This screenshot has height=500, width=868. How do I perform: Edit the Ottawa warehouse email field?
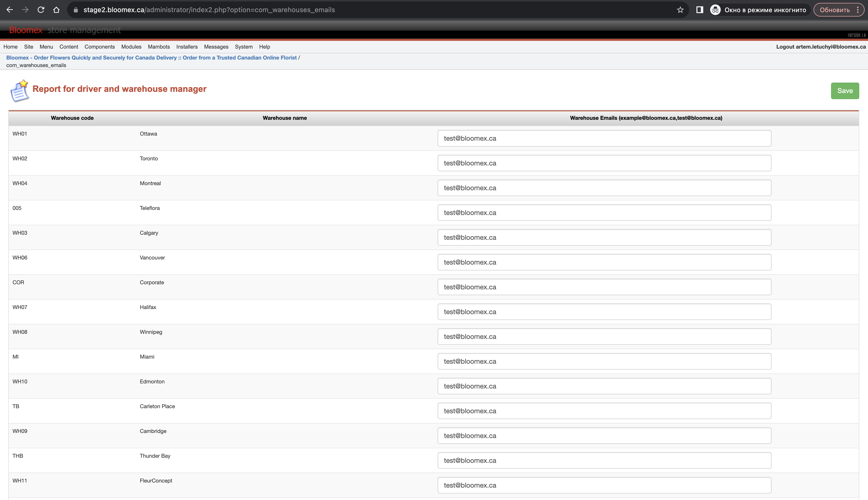coord(604,138)
